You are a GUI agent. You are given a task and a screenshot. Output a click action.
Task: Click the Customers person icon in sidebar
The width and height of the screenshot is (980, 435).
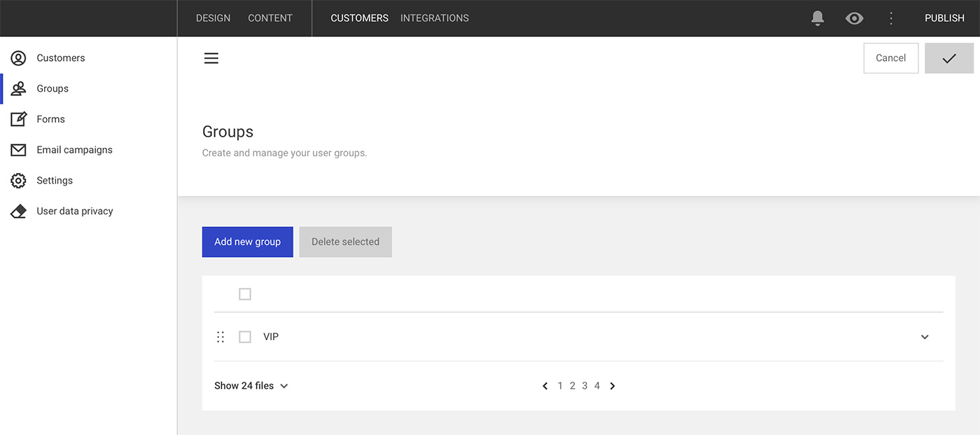[x=18, y=58]
